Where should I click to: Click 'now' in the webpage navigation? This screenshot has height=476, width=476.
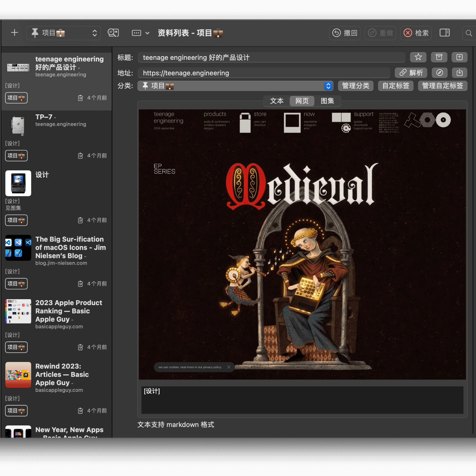coord(309,114)
